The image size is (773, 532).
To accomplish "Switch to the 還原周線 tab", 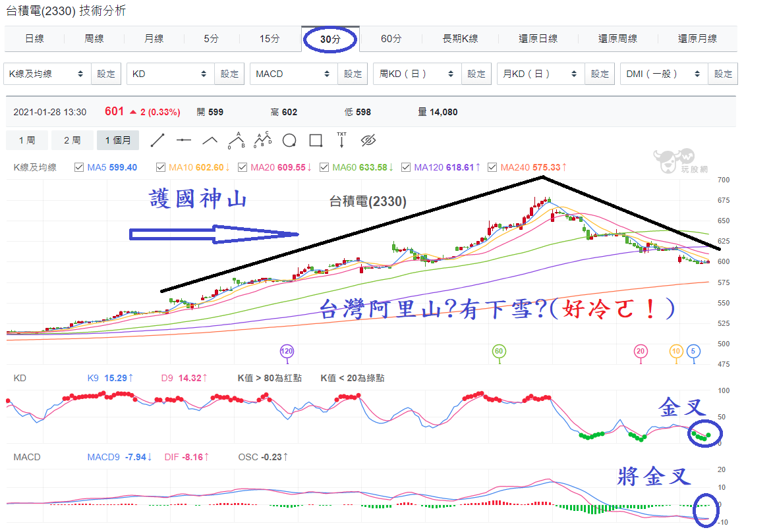I will pos(617,38).
